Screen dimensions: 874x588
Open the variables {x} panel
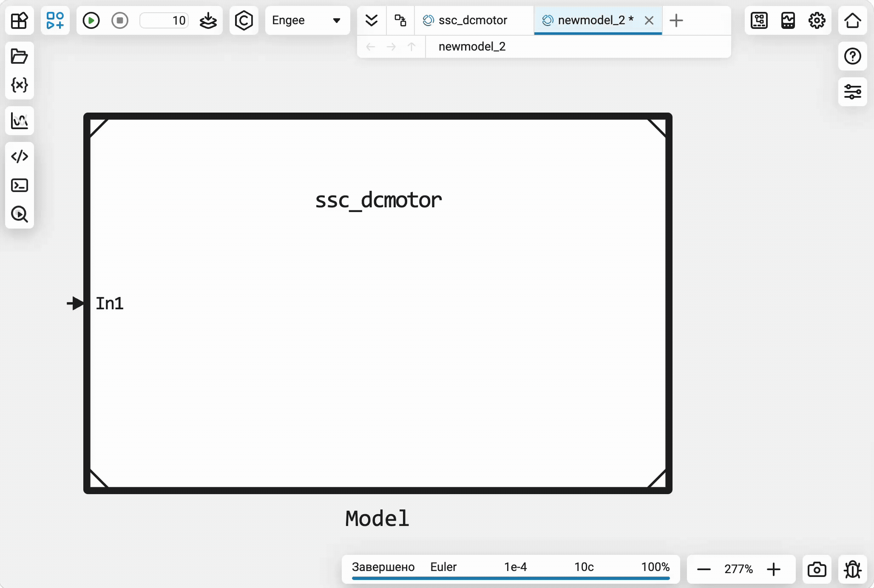point(20,85)
